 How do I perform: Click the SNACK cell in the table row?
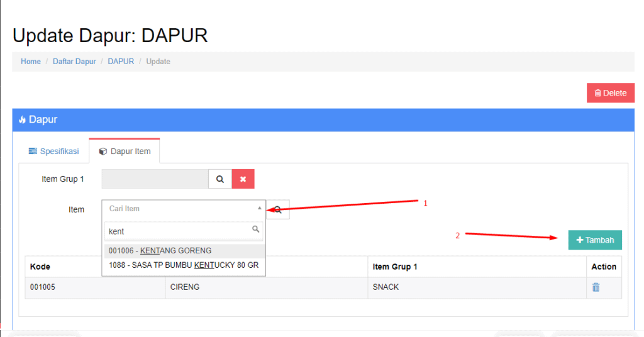click(386, 287)
